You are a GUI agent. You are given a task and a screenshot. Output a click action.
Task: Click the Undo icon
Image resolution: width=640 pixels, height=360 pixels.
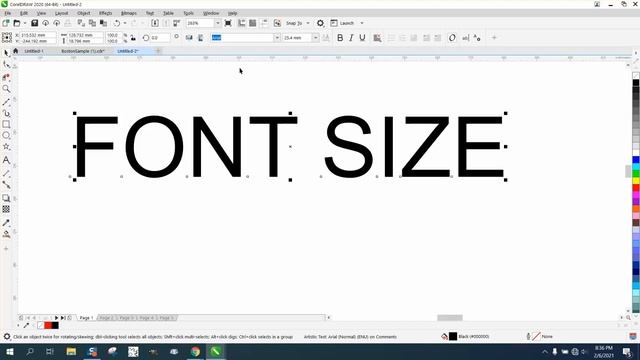117,23
